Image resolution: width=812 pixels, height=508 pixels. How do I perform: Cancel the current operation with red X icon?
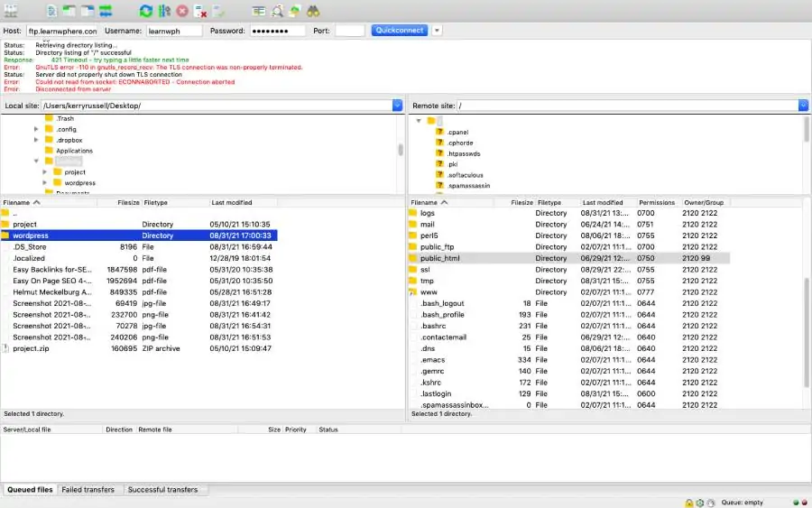point(183,11)
